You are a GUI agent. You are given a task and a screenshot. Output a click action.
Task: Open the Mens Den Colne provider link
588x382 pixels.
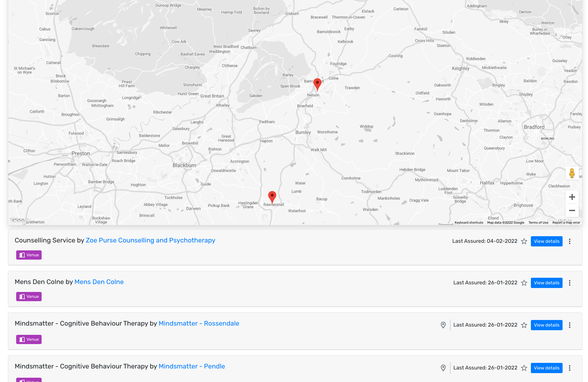pyautogui.click(x=99, y=282)
